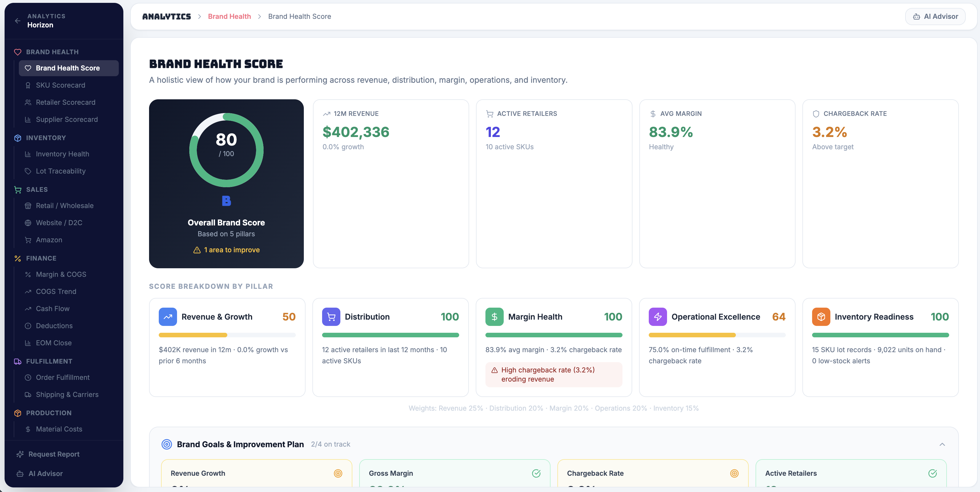Viewport: 980px width, 492px height.
Task: Click the warning icon beside 1 area to improve
Action: pyautogui.click(x=197, y=250)
